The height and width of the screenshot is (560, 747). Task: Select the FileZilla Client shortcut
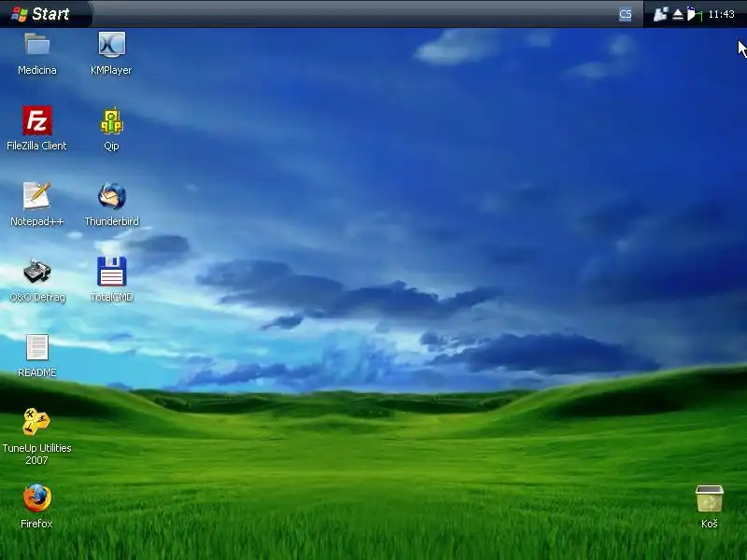(37, 120)
